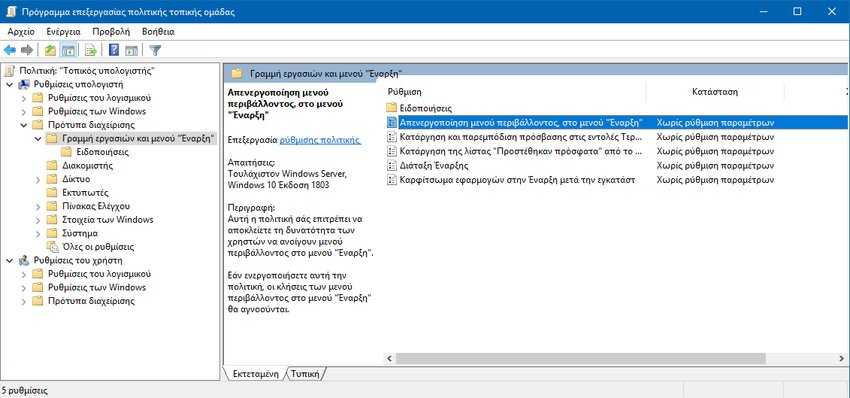
Task: Expand computer Ρυθμίσεις του λογισμικού node
Action: [24, 98]
